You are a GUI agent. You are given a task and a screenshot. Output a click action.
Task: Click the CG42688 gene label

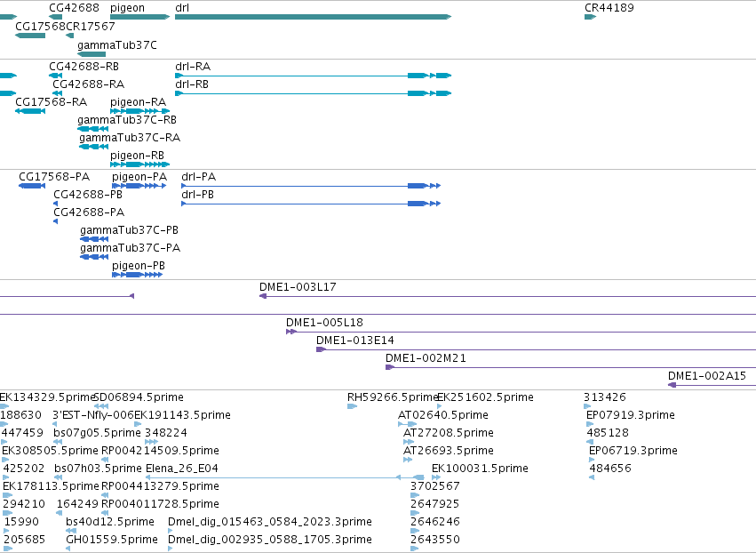pos(75,8)
